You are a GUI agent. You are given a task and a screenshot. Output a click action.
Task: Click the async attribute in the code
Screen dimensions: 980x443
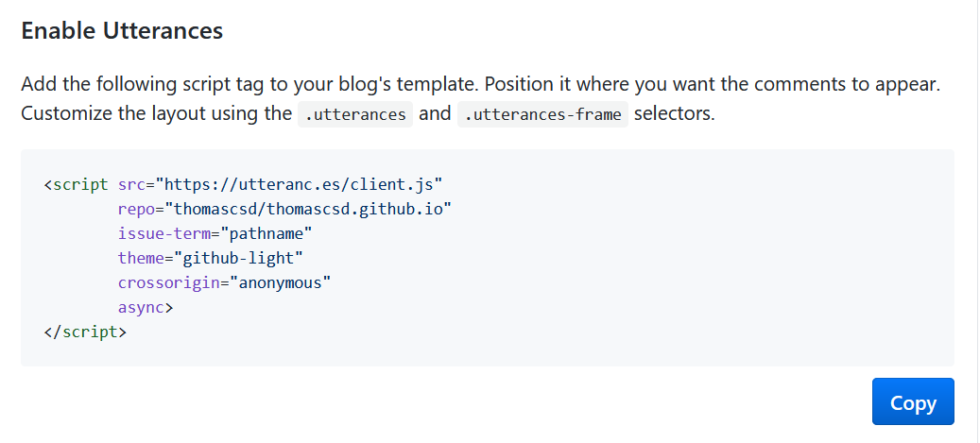[142, 307]
